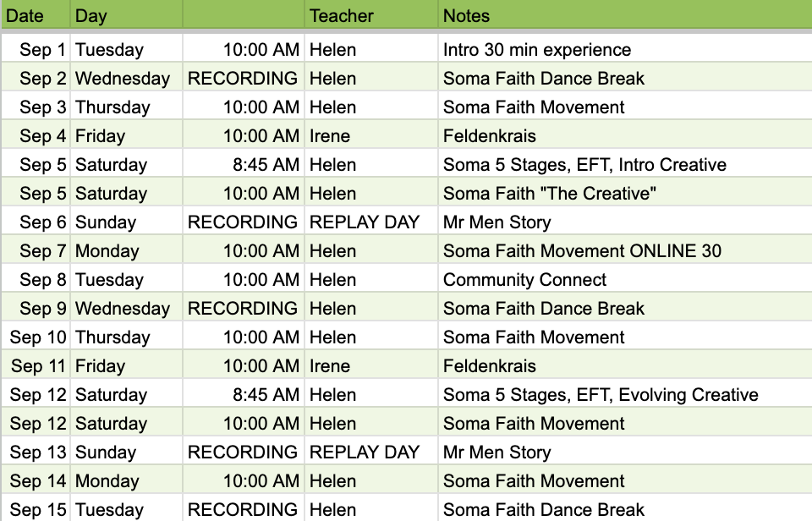
Task: Select RECORDING cell in Sep 2 row
Action: (244, 78)
